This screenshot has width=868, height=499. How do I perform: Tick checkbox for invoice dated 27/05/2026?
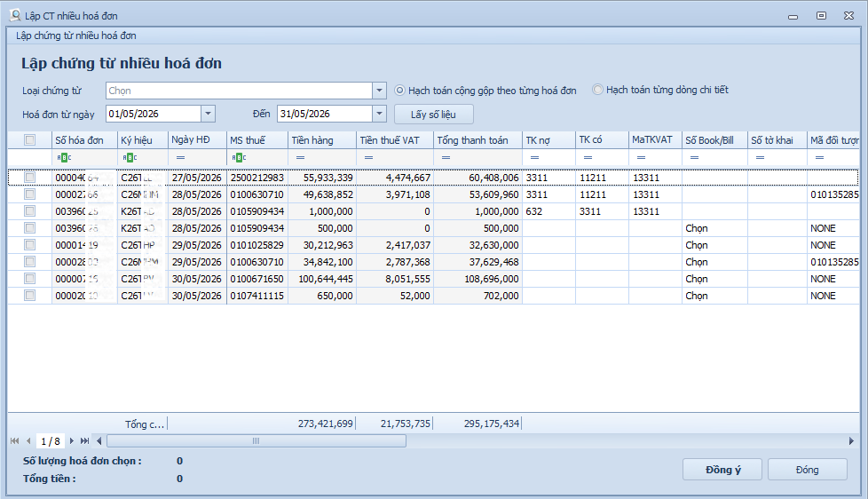pyautogui.click(x=30, y=178)
